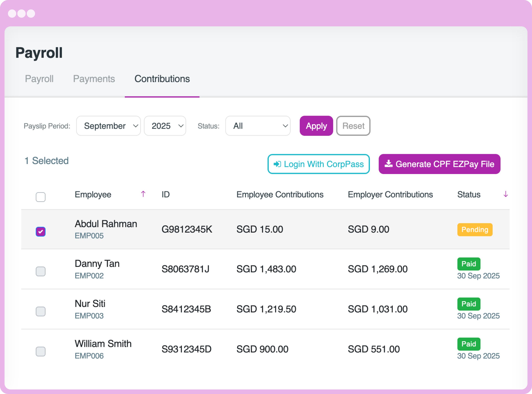Open the Payroll tab
The height and width of the screenshot is (394, 532).
tap(39, 79)
